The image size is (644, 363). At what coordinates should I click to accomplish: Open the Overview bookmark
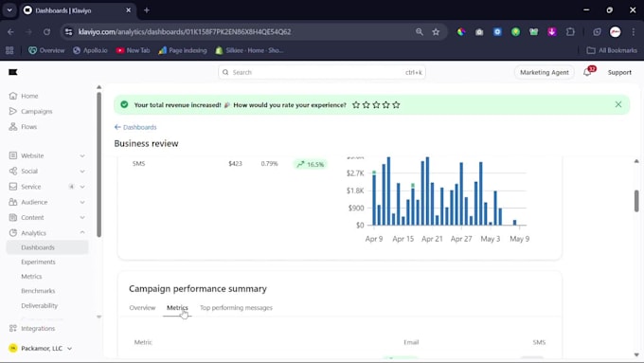click(x=46, y=50)
